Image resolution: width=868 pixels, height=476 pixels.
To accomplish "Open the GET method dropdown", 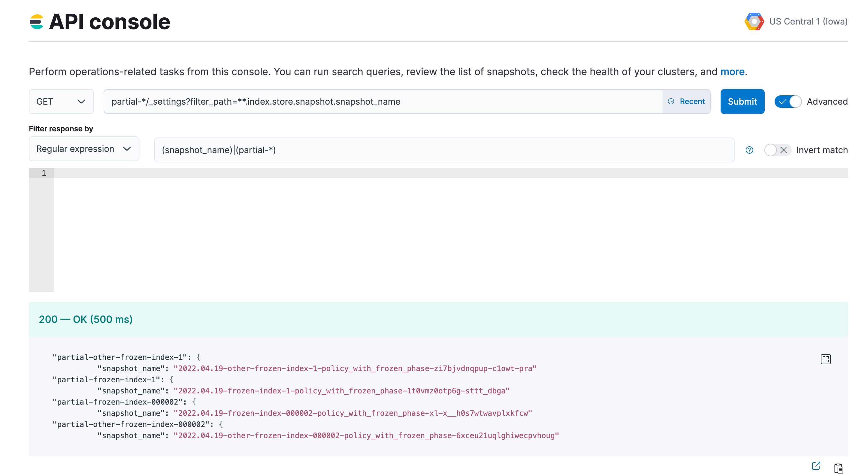I will click(x=61, y=101).
